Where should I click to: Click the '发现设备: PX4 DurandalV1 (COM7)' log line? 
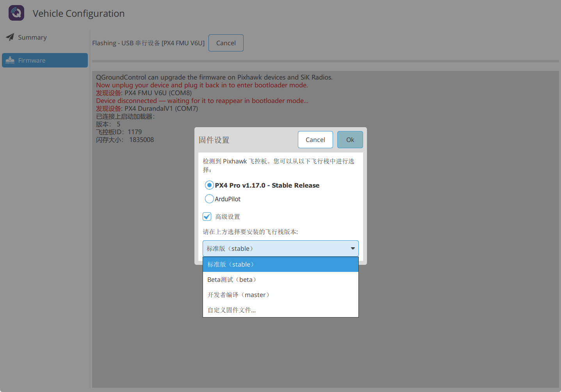pyautogui.click(x=147, y=108)
